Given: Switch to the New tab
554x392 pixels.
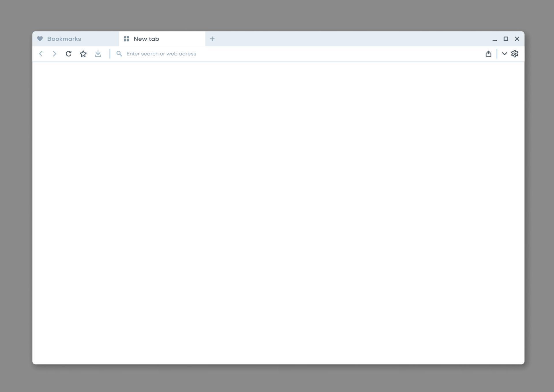Looking at the screenshot, I should point(146,39).
